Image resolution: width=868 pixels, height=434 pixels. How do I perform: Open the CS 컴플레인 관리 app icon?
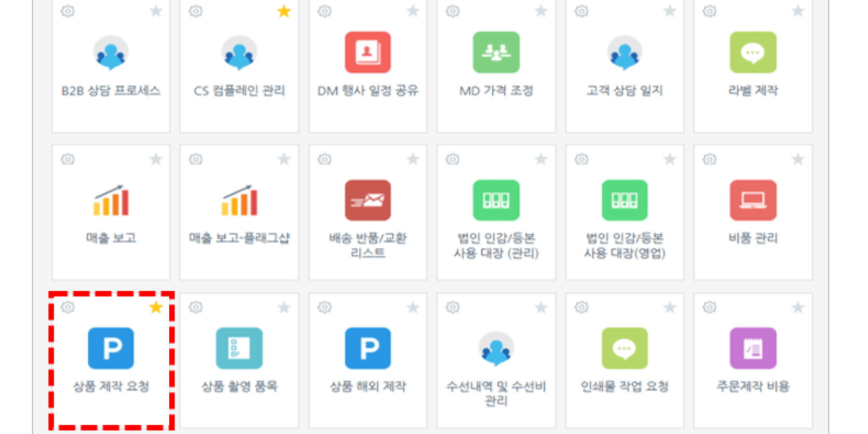click(239, 53)
